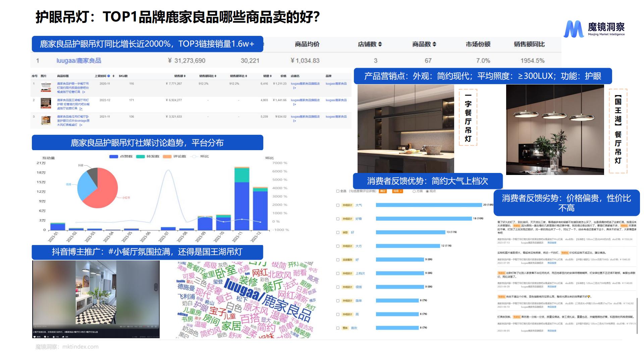Click the 魔镜洞察 logo
Image resolution: width=644 pixels, height=362 pixels.
pyautogui.click(x=594, y=29)
